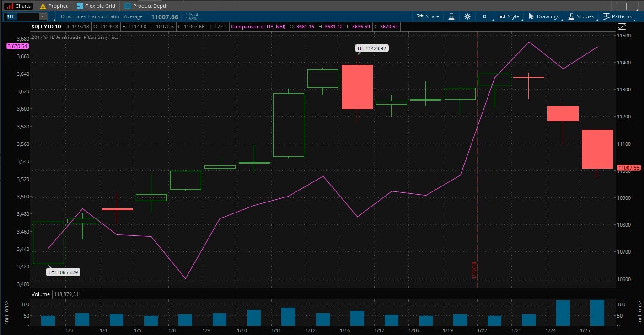Screen dimensions: 644x335
Task: Open the Charts tab
Action: 18,6
